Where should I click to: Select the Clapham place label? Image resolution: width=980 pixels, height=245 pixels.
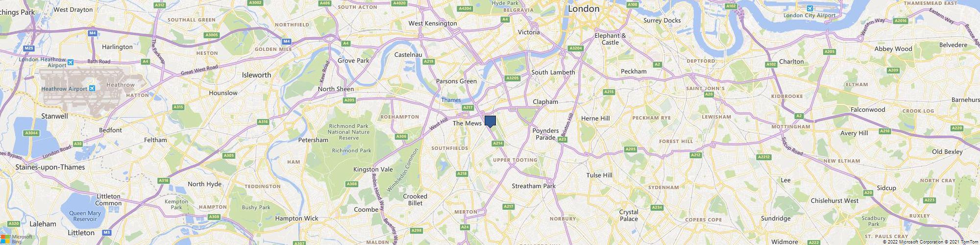click(x=545, y=102)
